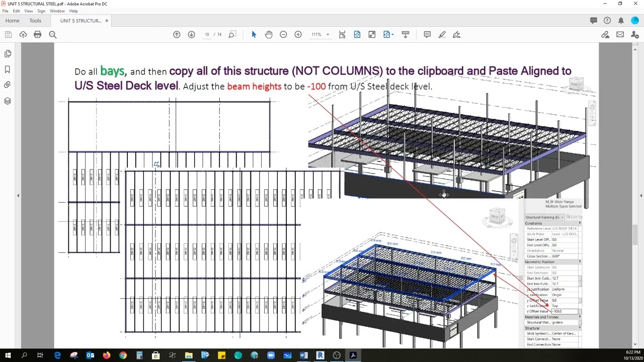Open the find text magnifier tool
Image resolution: width=644 pixels, height=362 pixels.
53,34
